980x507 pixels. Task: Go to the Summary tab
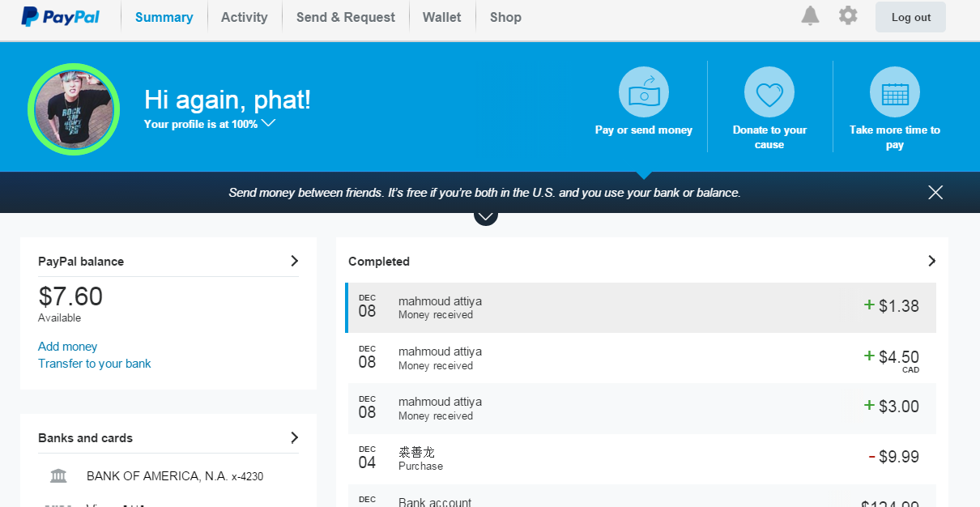[x=164, y=17]
